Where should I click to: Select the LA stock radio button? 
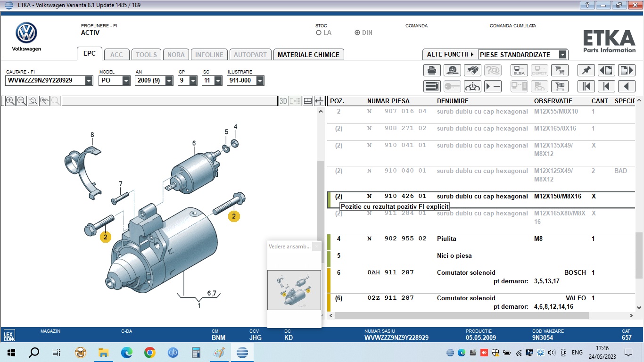(x=319, y=33)
